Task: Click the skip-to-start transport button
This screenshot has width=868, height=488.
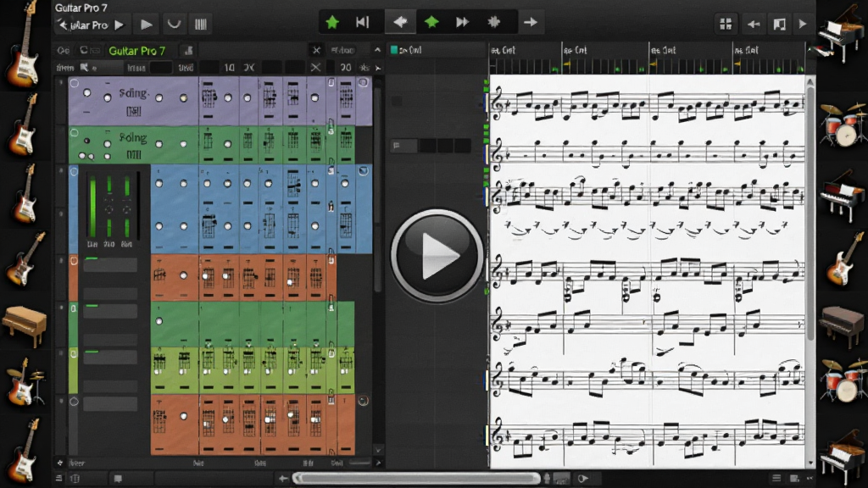Action: coord(363,22)
